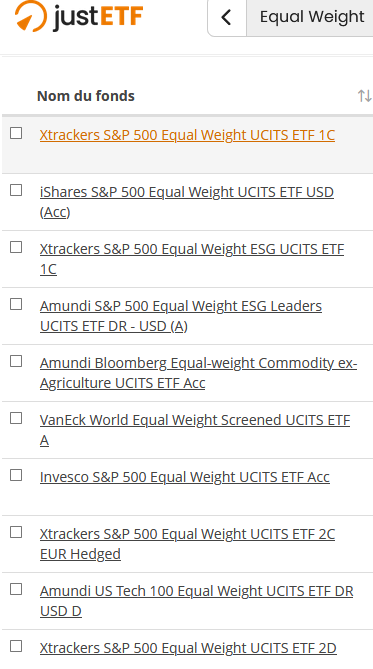Sort by Nom du fonds arrows icon
This screenshot has height=669, width=373.
pos(364,96)
